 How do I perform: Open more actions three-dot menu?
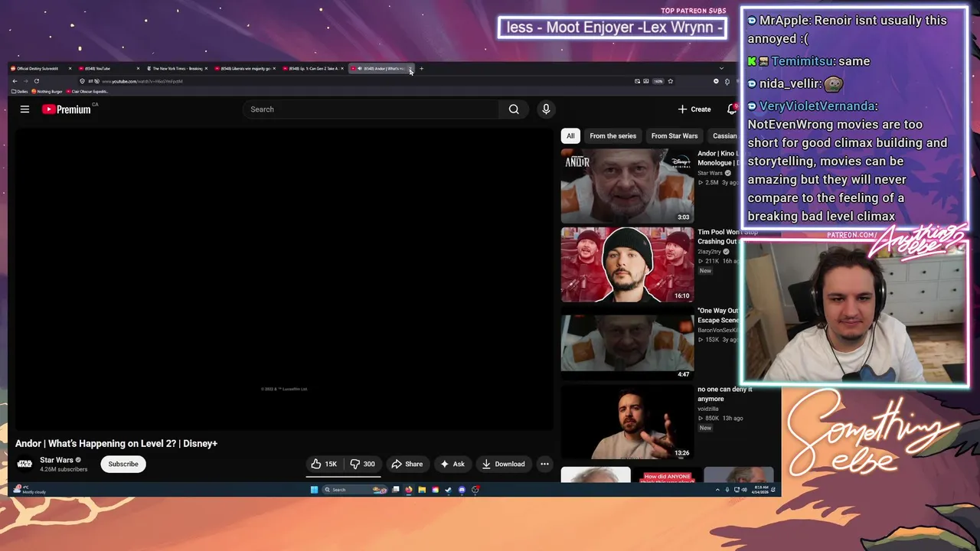pyautogui.click(x=544, y=464)
